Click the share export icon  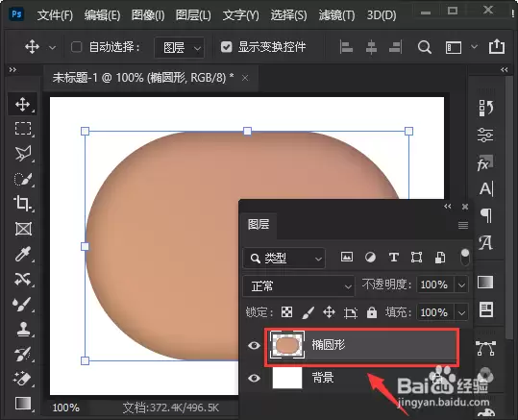[x=497, y=46]
